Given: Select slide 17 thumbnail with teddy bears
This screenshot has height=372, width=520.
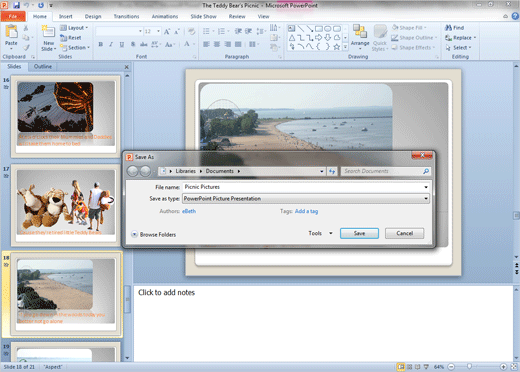Looking at the screenshot, I should [66, 204].
